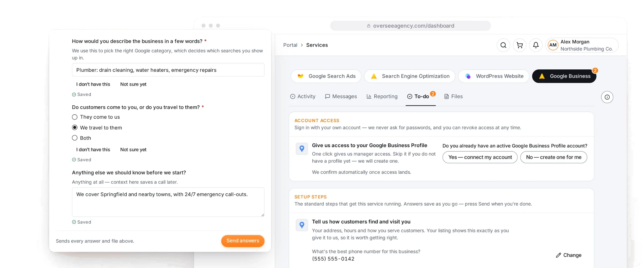Open notifications bell icon
This screenshot has height=268, width=644.
click(x=536, y=45)
